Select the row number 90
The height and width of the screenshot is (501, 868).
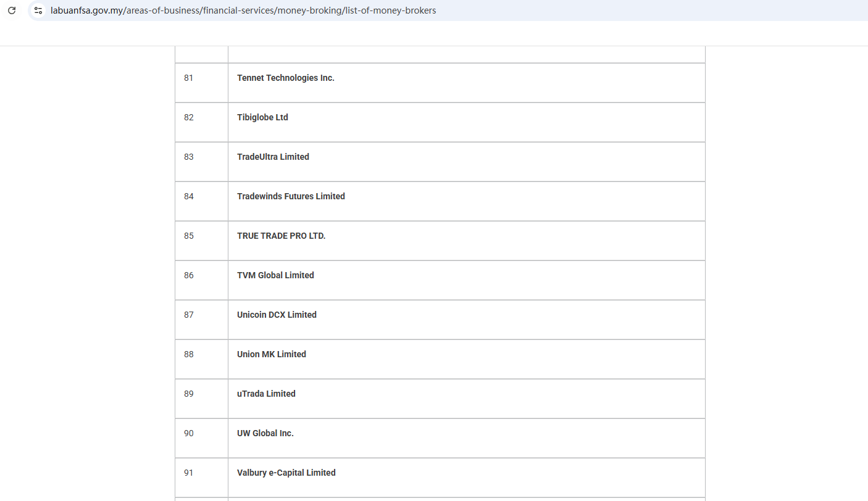click(x=188, y=433)
